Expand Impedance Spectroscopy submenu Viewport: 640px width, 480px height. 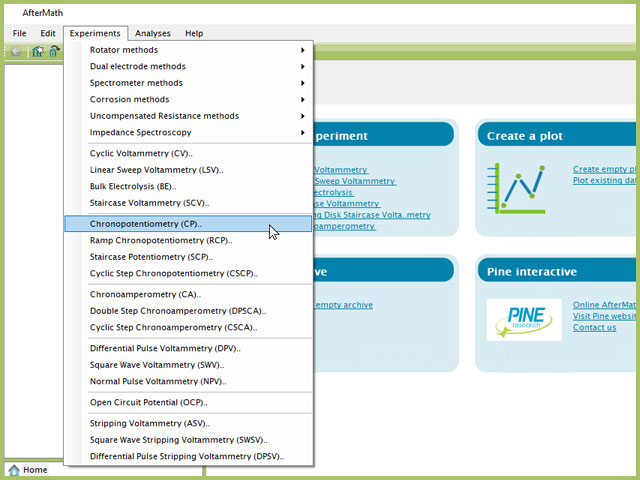click(189, 133)
